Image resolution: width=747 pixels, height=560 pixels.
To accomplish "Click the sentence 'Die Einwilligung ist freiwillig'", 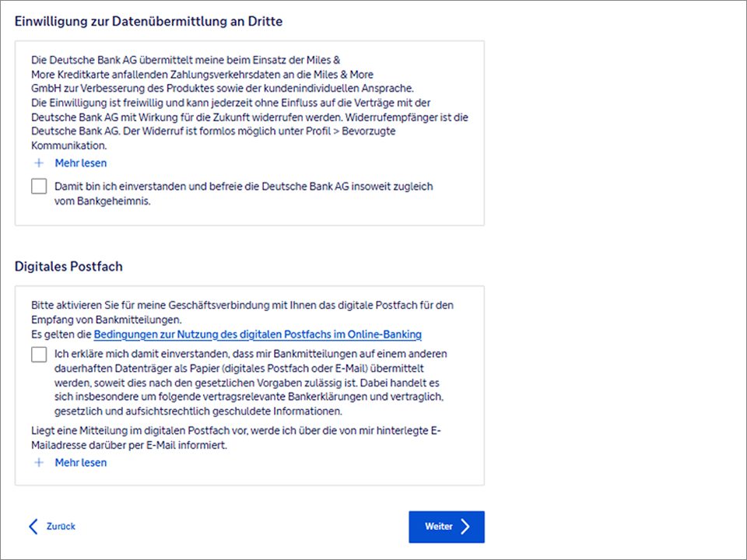I will coord(101,103).
